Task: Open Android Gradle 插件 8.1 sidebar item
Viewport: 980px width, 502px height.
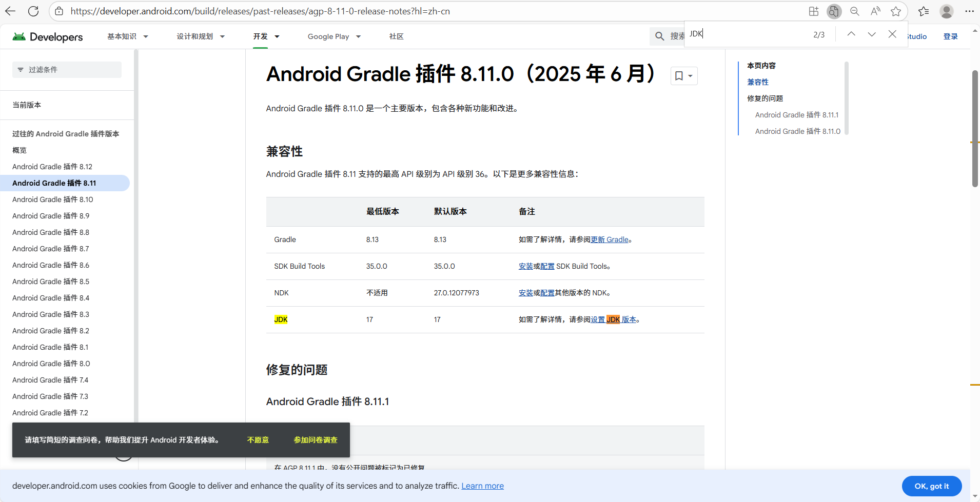Action: (x=50, y=347)
